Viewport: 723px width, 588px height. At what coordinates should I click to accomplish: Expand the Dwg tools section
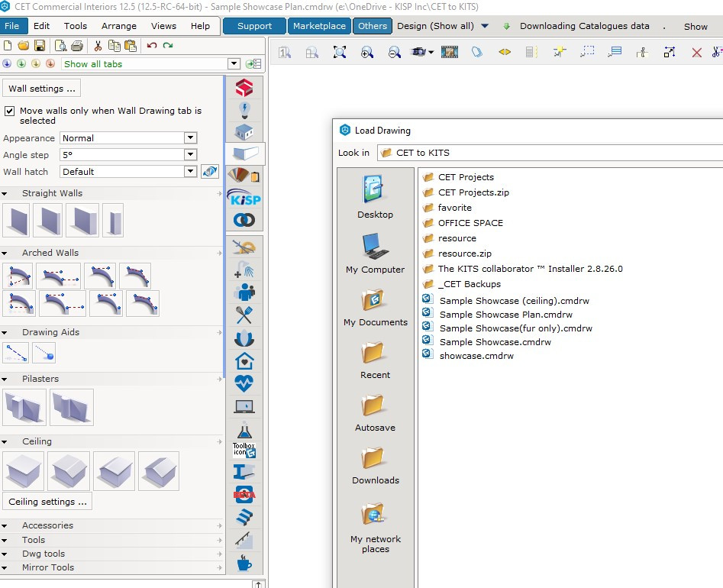coord(4,554)
